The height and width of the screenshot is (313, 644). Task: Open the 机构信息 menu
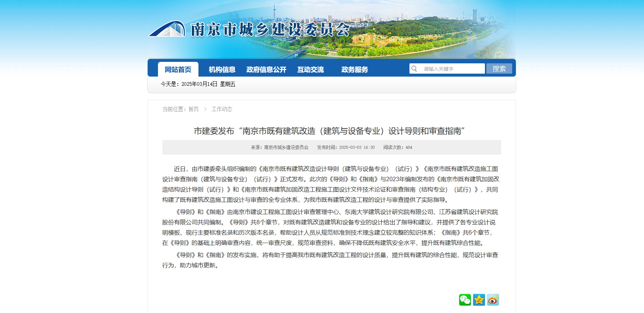(x=222, y=70)
